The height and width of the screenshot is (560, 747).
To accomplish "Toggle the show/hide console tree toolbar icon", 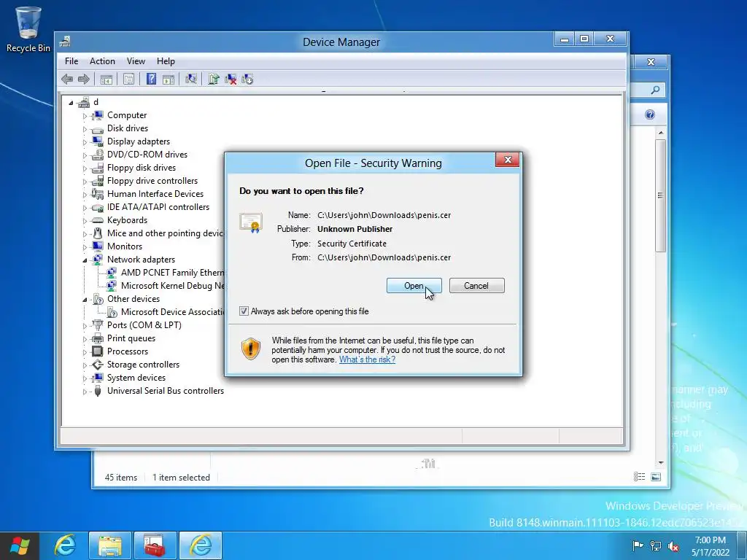I will [x=107, y=79].
